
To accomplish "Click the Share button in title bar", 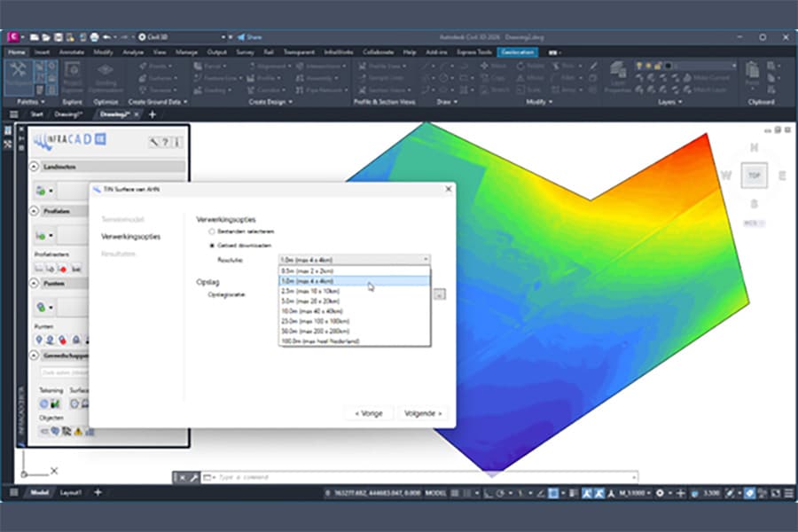I will (250, 37).
